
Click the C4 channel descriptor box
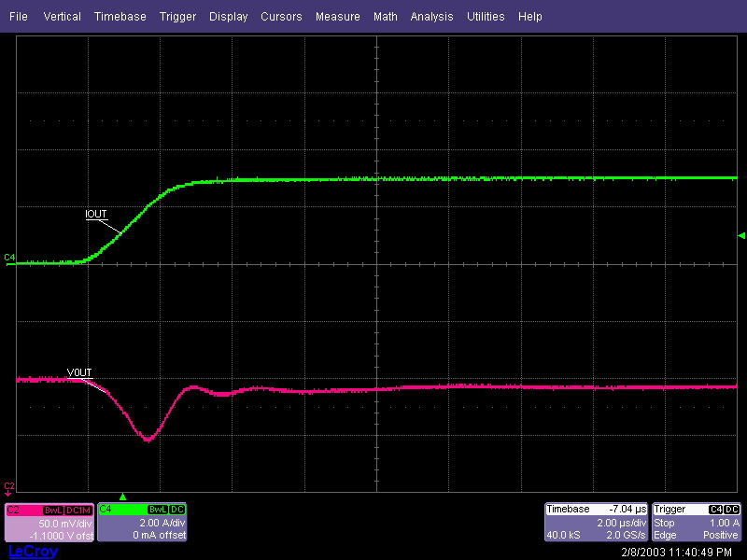tap(142, 523)
